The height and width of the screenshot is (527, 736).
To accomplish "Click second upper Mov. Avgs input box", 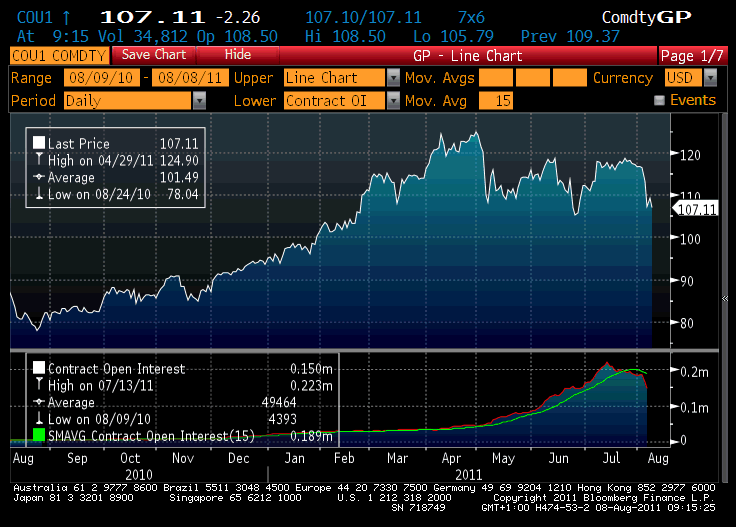I will [x=533, y=78].
